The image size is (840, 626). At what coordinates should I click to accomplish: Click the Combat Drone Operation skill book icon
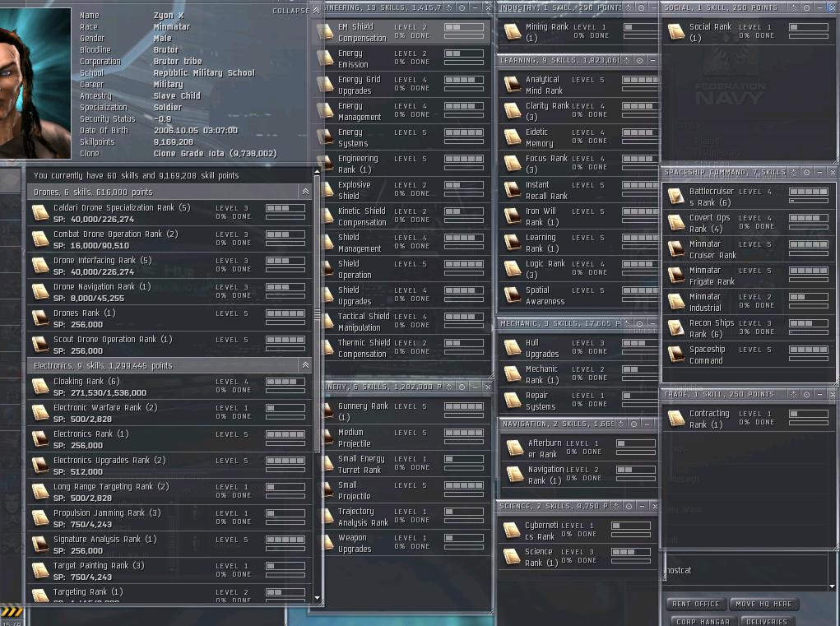click(x=40, y=239)
